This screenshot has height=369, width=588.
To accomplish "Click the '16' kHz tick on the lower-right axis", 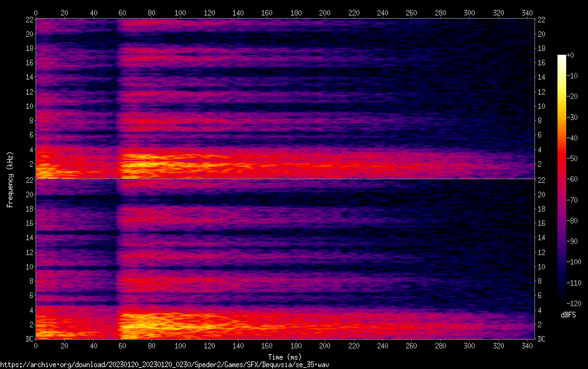I will (x=542, y=223).
